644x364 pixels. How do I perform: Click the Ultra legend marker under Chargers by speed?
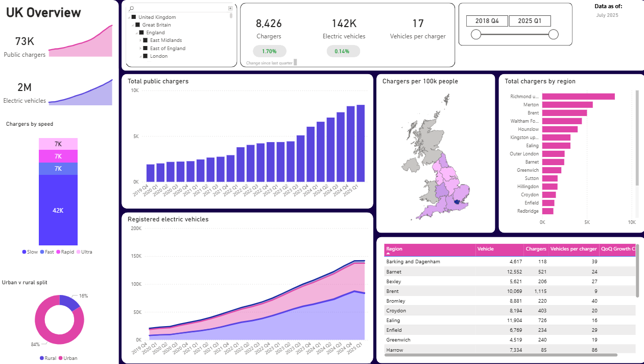(x=78, y=252)
